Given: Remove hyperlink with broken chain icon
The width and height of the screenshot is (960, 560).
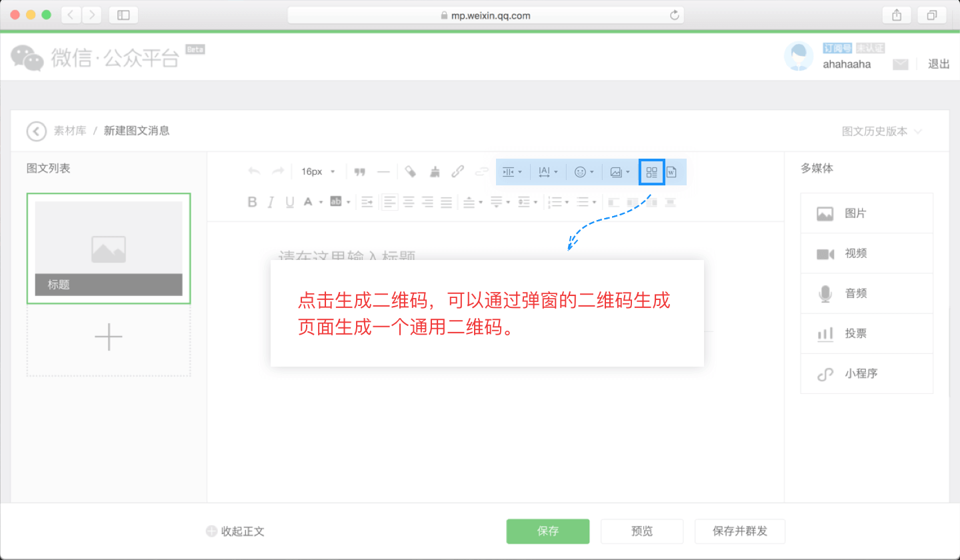Looking at the screenshot, I should [x=481, y=171].
